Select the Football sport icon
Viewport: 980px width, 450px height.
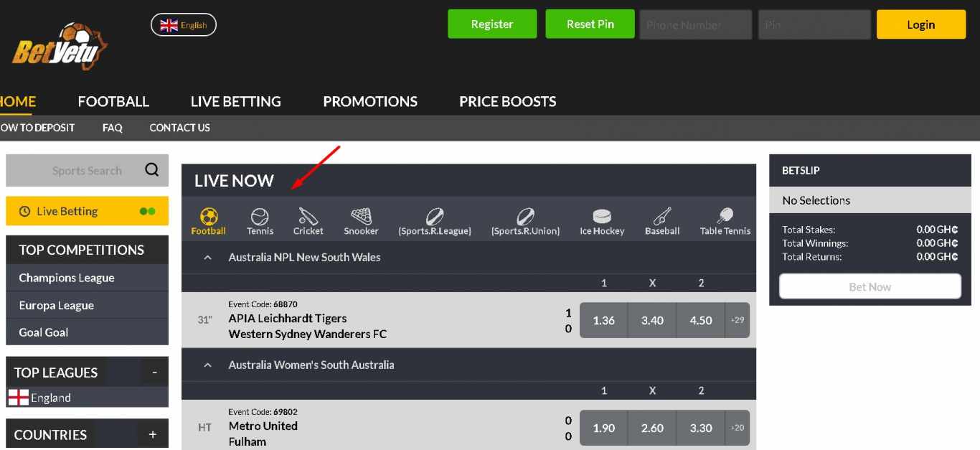coord(208,221)
